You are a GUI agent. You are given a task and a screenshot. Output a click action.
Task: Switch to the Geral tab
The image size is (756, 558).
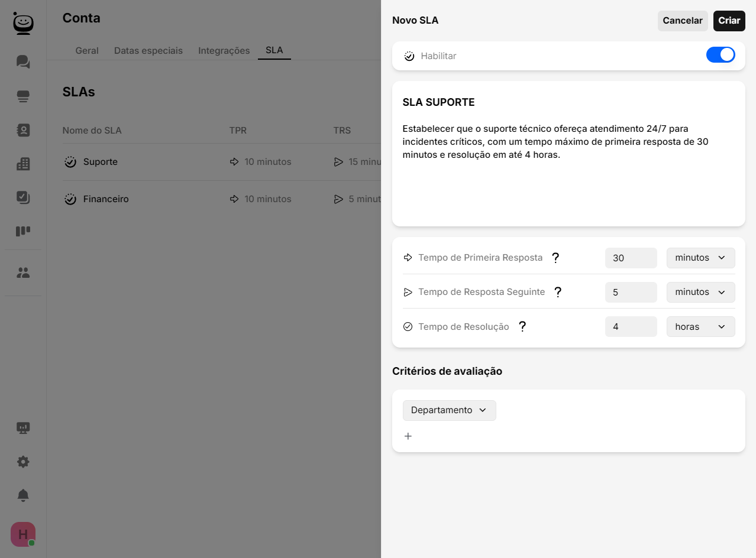pos(87,50)
